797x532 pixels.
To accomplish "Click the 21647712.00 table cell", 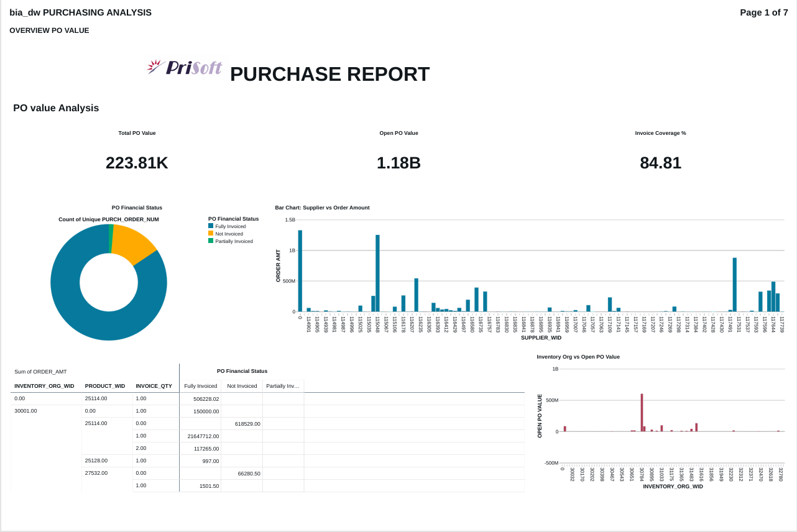I will pos(203,436).
